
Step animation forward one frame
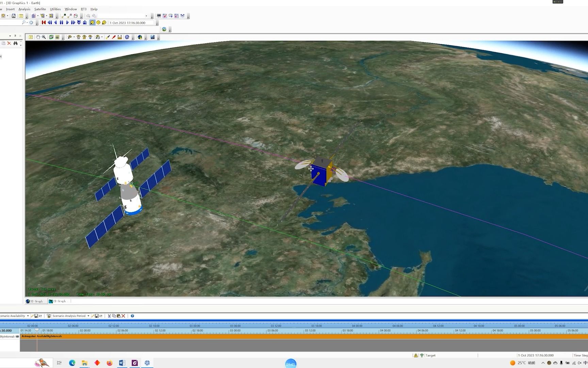tap(73, 22)
